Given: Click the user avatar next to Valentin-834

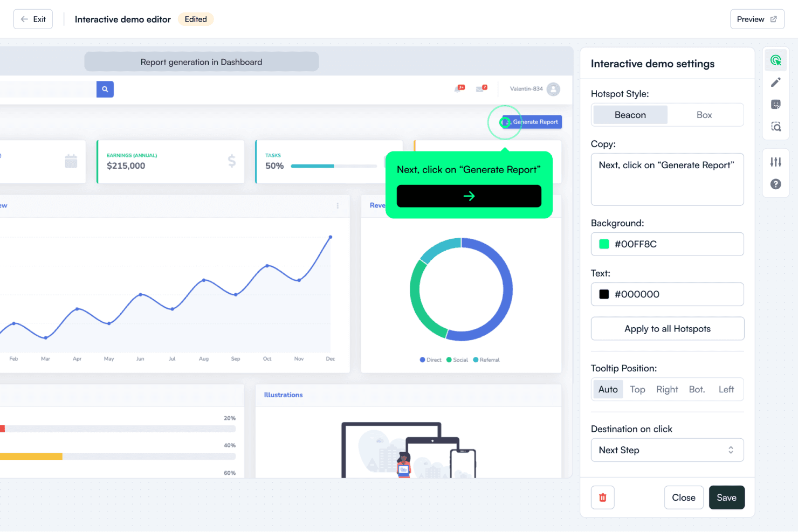Looking at the screenshot, I should pyautogui.click(x=553, y=89).
